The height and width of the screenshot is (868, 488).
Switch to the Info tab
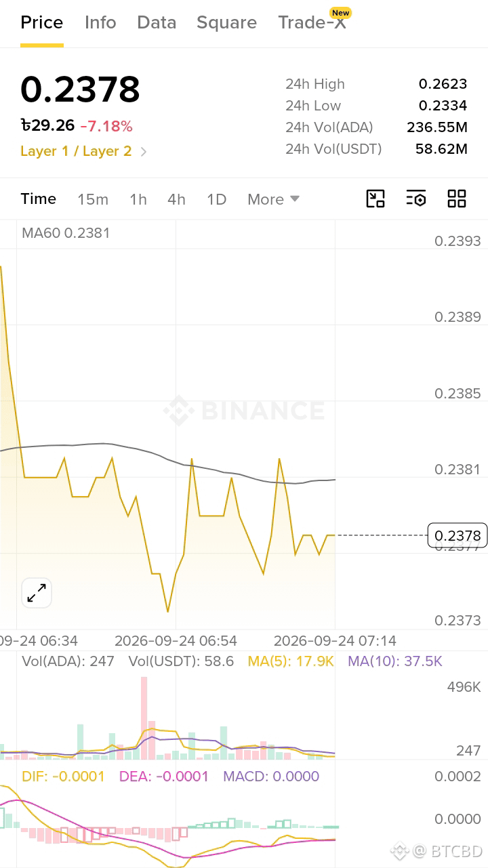(100, 22)
